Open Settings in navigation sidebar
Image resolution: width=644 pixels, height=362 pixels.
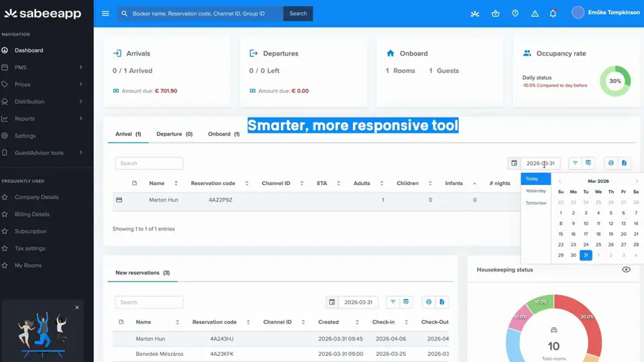point(25,136)
